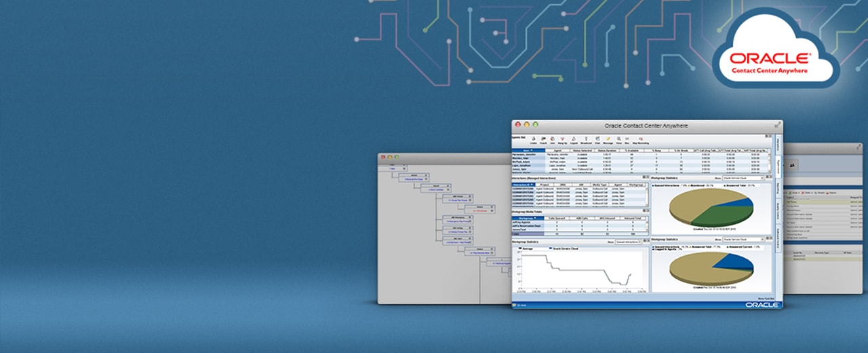This screenshot has height=353, width=868.
Task: Open the Queued Interactions dropdown above the line chart
Action: [x=628, y=242]
